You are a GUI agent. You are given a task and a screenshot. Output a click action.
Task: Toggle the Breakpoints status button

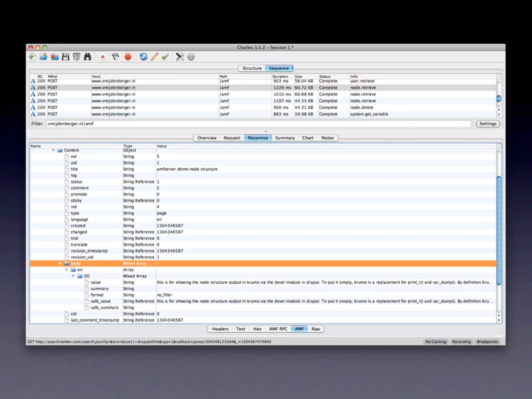point(487,342)
